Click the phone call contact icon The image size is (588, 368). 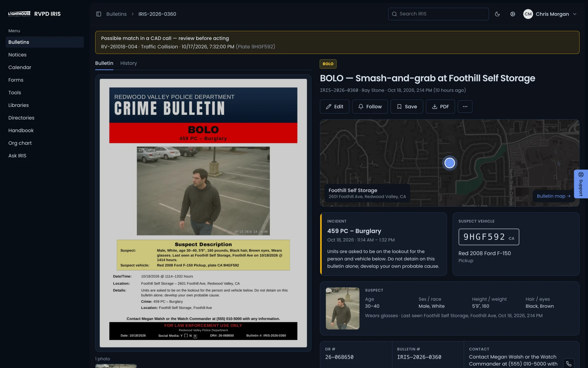coord(569,364)
